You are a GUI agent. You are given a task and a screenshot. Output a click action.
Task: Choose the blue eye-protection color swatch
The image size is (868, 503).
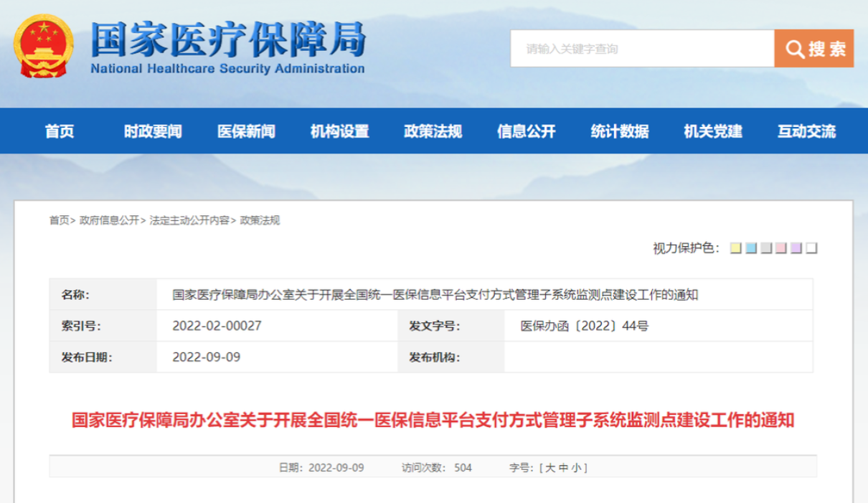[x=750, y=248]
